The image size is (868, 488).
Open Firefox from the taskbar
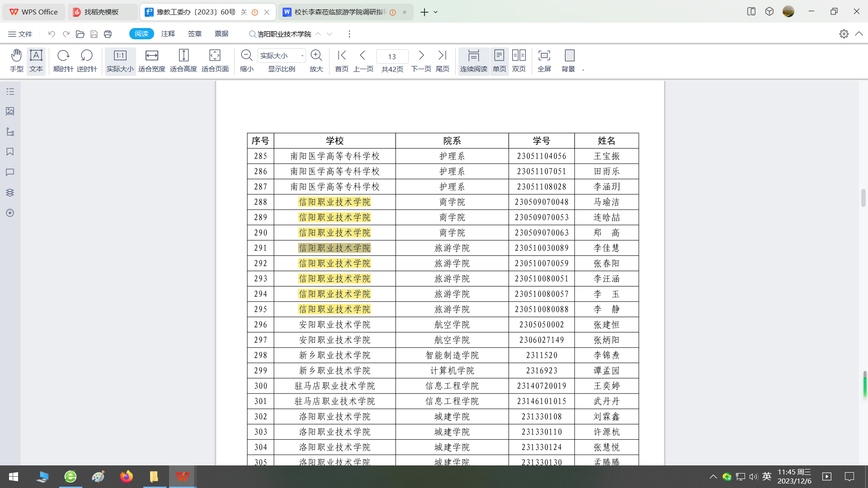126,477
